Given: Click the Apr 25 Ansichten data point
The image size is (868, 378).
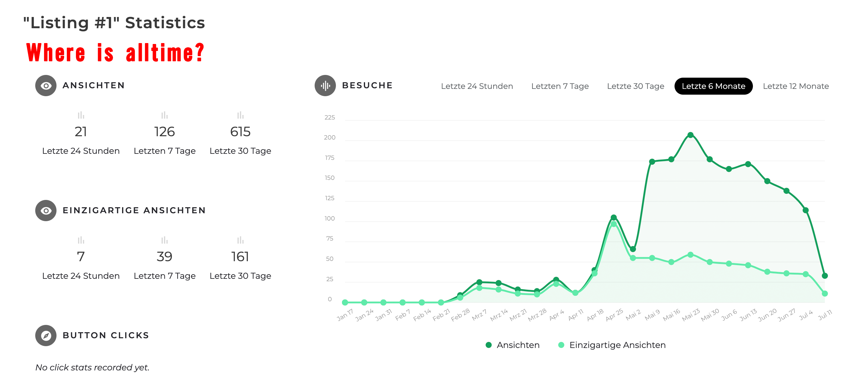Looking at the screenshot, I should coord(613,218).
